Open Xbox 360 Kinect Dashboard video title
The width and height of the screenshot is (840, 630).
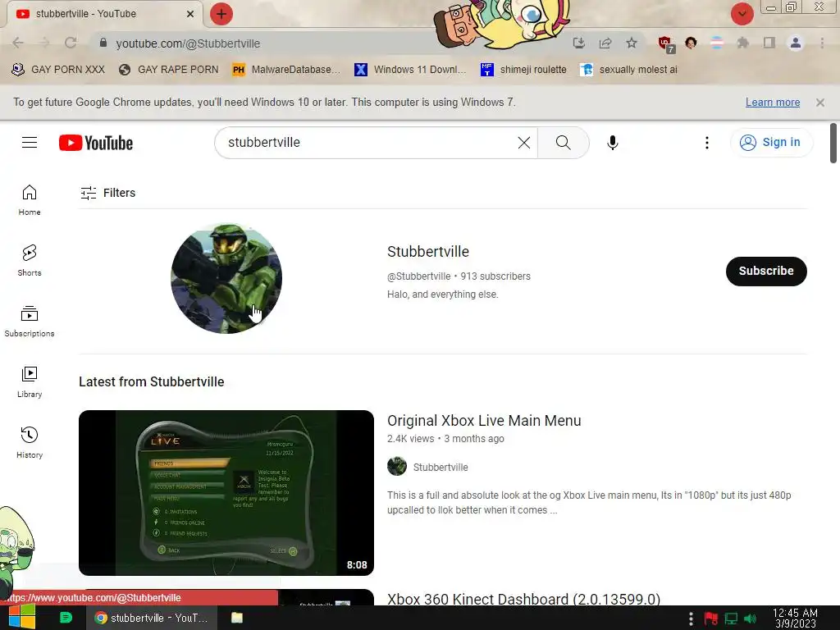(524, 598)
